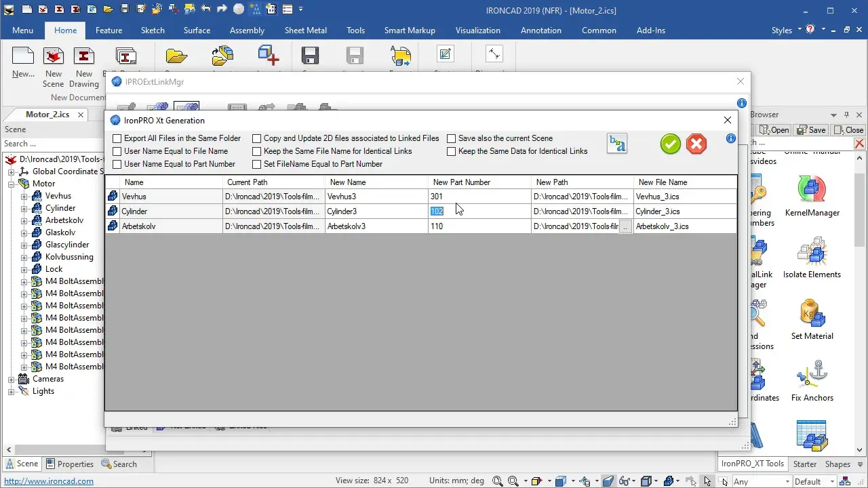Enable Export All Files in the Same Folder
The height and width of the screenshot is (488, 868).
coord(117,138)
